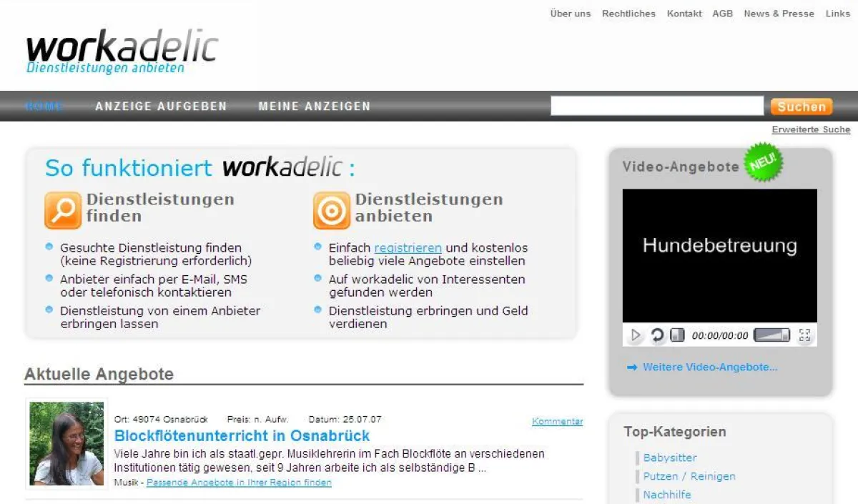Screen dimensions: 858x504
Task: Click Passende Angebote in Ihrer Region finden
Action: pyautogui.click(x=239, y=483)
